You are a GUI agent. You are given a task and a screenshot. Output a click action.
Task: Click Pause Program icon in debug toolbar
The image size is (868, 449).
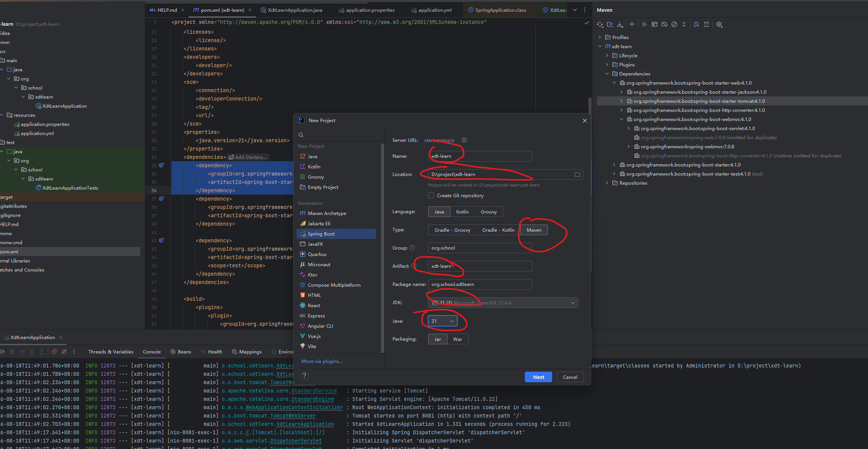pyautogui.click(x=12, y=352)
